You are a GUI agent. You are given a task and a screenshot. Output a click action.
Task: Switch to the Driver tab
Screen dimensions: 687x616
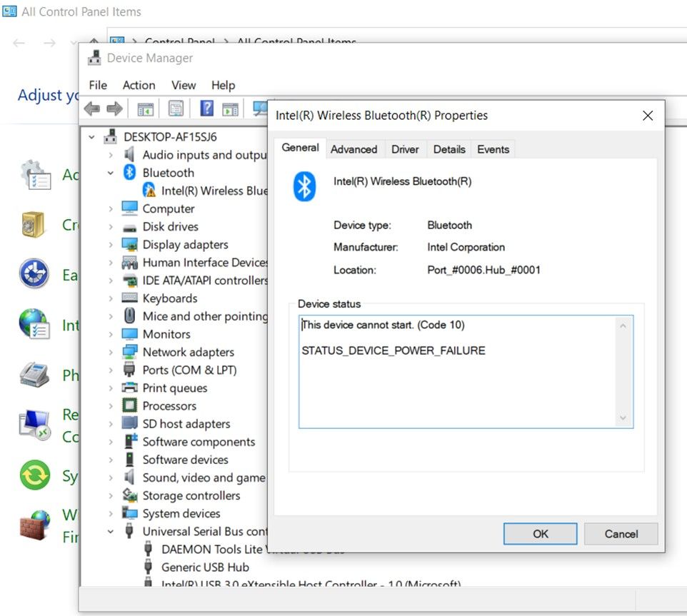[405, 149]
